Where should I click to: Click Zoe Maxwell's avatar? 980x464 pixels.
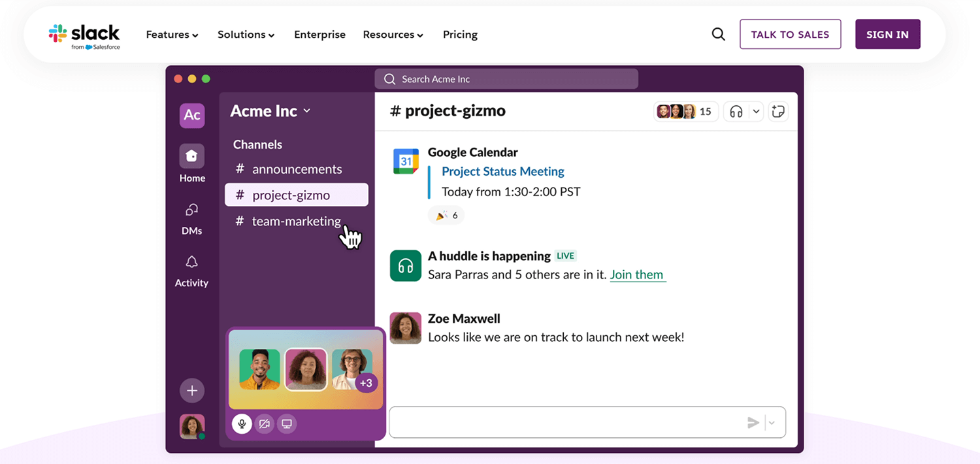[x=406, y=328]
